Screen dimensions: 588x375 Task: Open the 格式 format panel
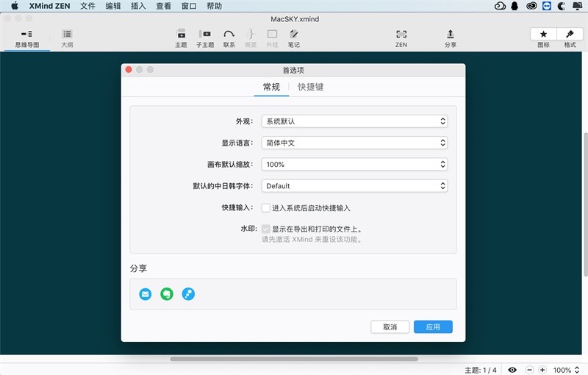570,34
